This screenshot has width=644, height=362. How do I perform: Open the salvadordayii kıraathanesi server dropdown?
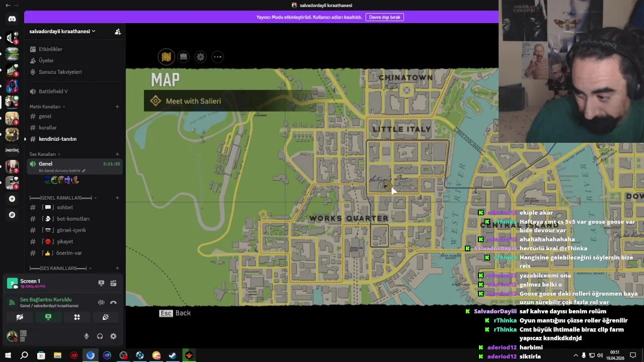pos(62,31)
